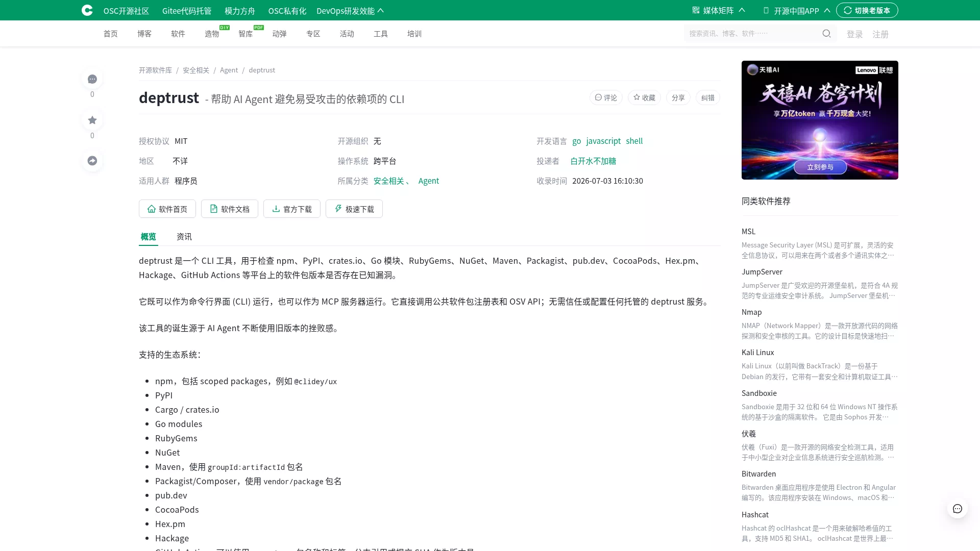Open Kali Linux recommended software
This screenshot has height=551, width=980.
click(x=757, y=353)
